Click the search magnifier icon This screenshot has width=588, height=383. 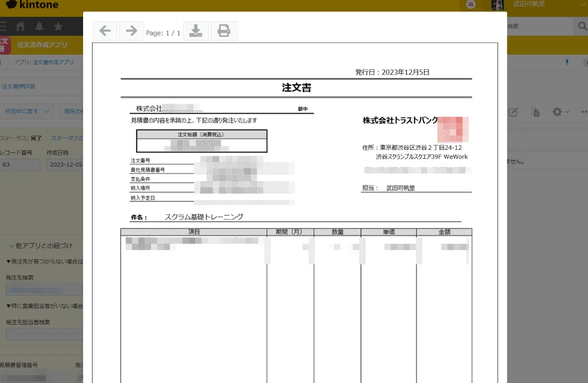click(582, 26)
